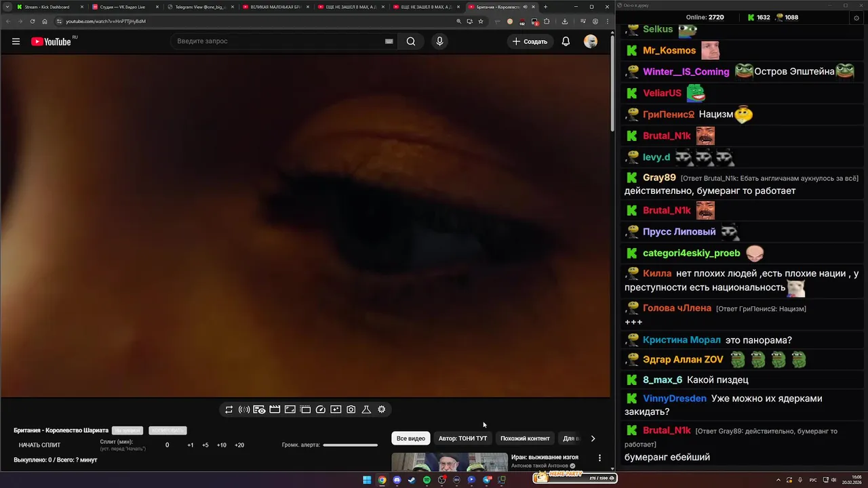Image resolution: width=868 pixels, height=488 pixels.
Task: Open Spotify from the taskbar
Action: tap(427, 480)
